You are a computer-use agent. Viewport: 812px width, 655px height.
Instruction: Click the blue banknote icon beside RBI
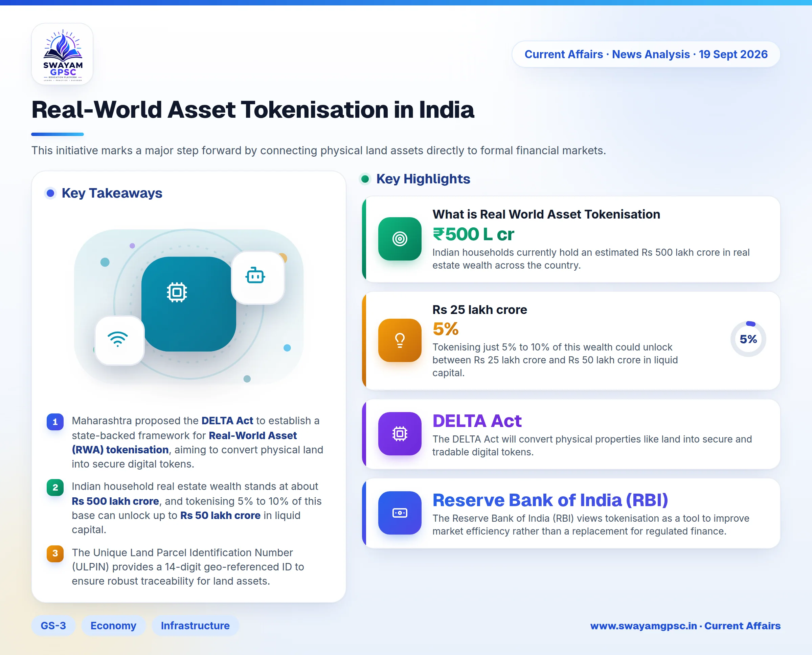400,513
